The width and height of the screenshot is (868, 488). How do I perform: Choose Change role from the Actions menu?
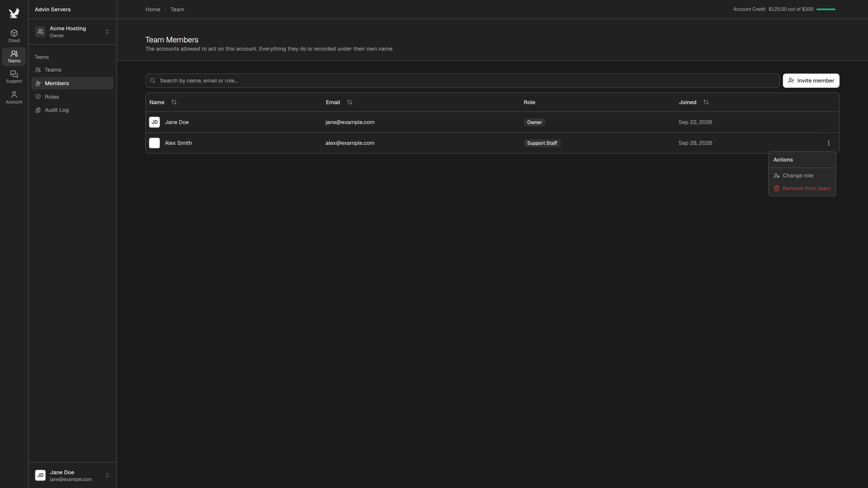[802, 176]
